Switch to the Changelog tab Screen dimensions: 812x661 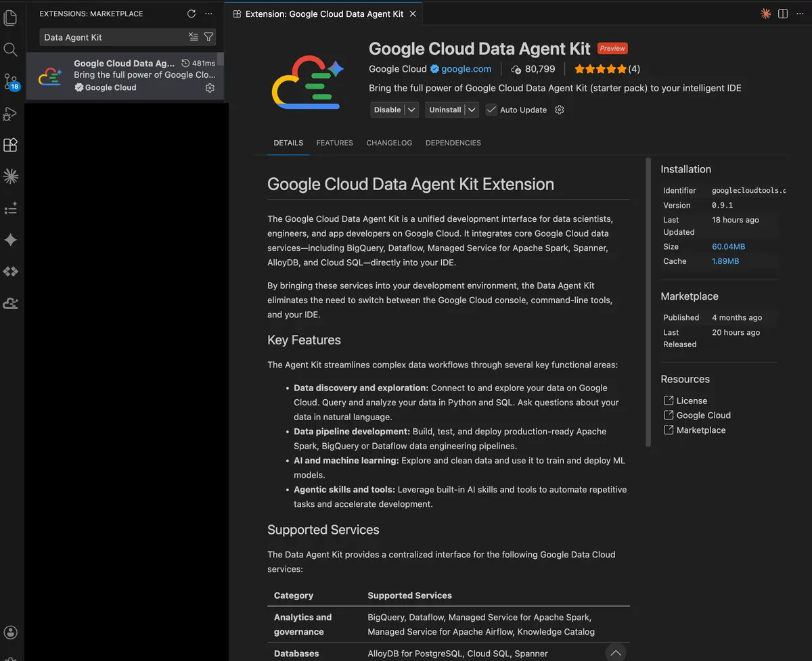389,143
